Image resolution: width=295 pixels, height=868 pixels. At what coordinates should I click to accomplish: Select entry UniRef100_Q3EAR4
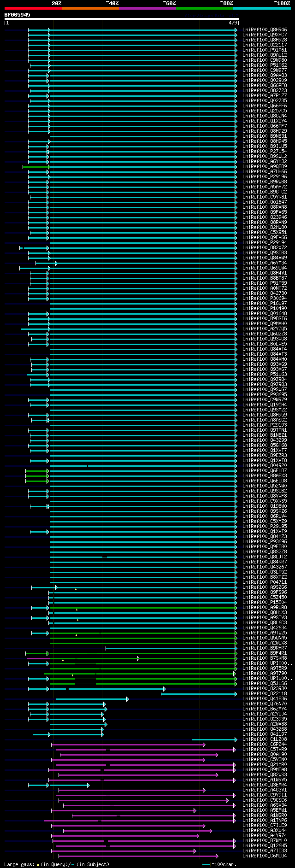click(x=265, y=785)
